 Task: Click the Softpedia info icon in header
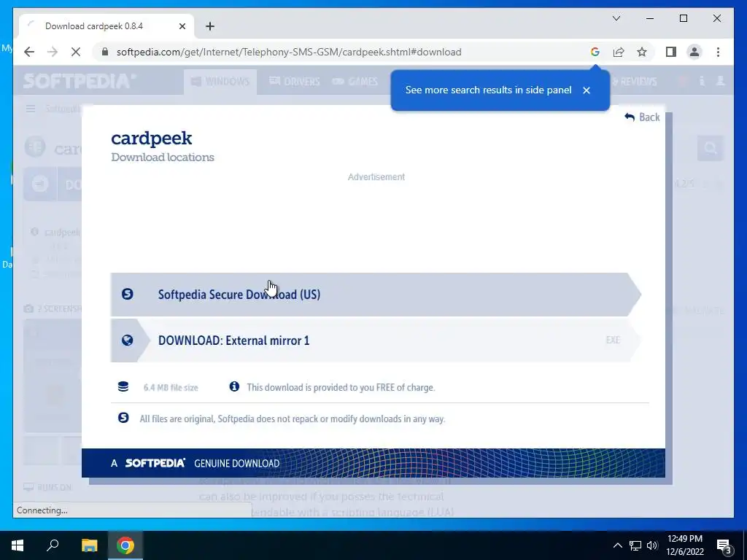point(702,81)
